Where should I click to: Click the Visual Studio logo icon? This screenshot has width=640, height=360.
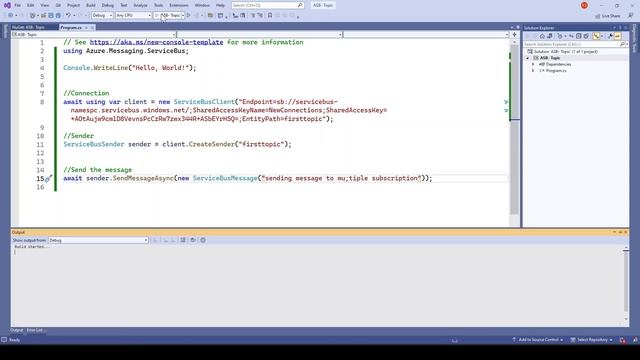click(x=7, y=5)
